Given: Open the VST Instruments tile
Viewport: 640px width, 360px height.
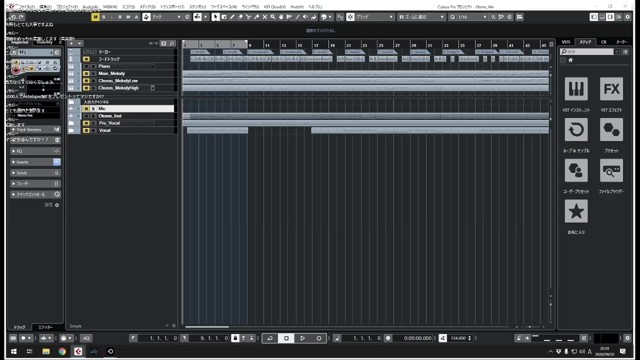Looking at the screenshot, I should pos(576,89).
